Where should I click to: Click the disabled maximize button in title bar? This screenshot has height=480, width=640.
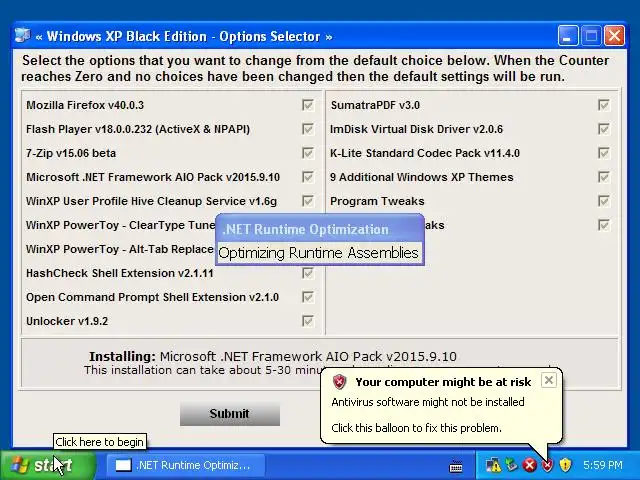coord(591,36)
